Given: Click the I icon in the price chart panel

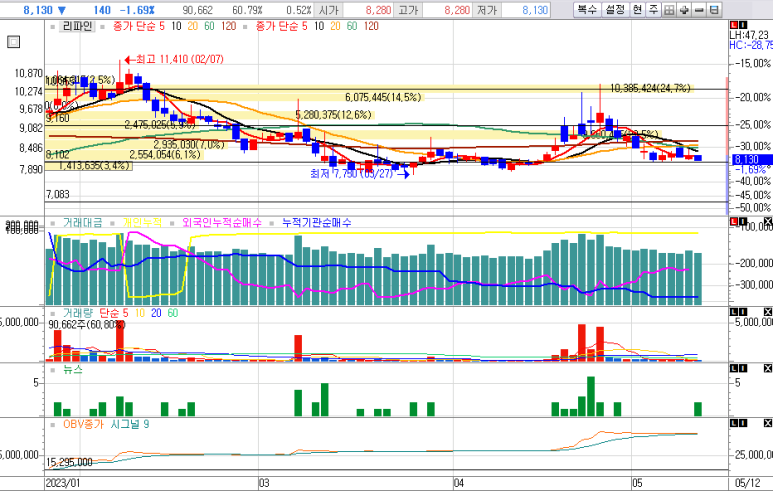Looking at the screenshot, I should [743, 25].
